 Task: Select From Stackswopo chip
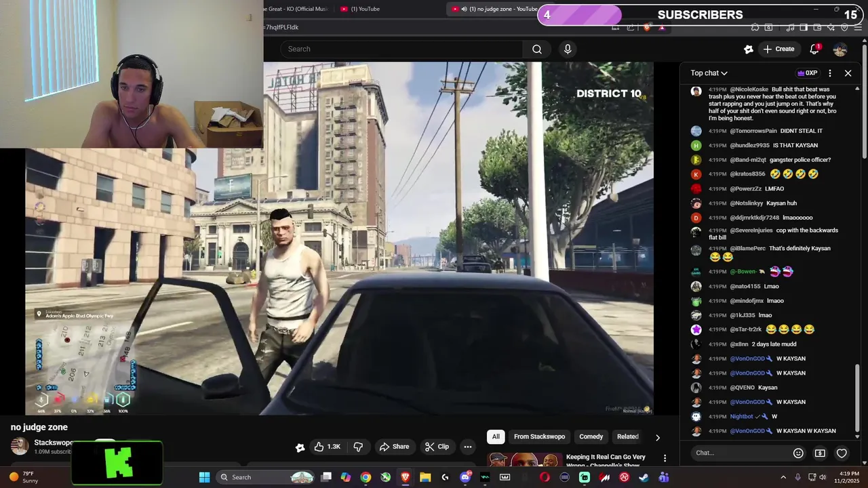pos(539,436)
